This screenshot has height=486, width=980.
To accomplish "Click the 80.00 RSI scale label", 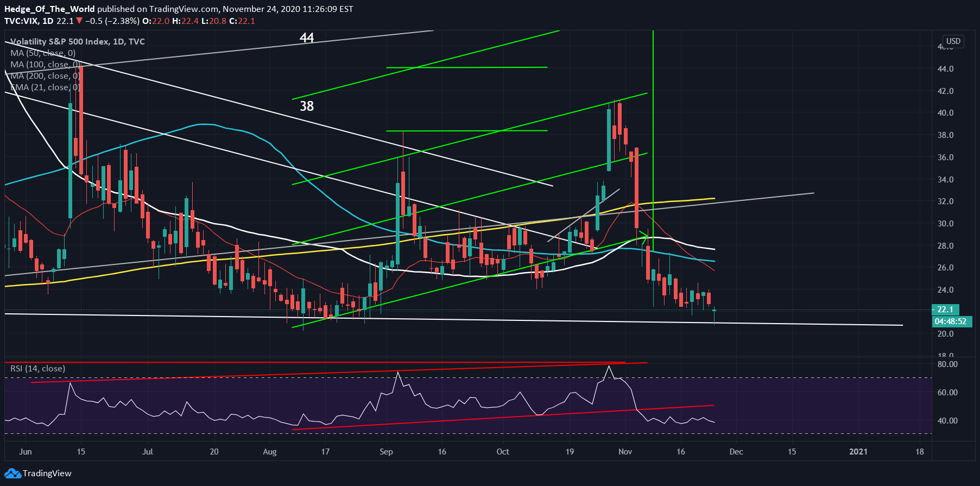I will (947, 364).
